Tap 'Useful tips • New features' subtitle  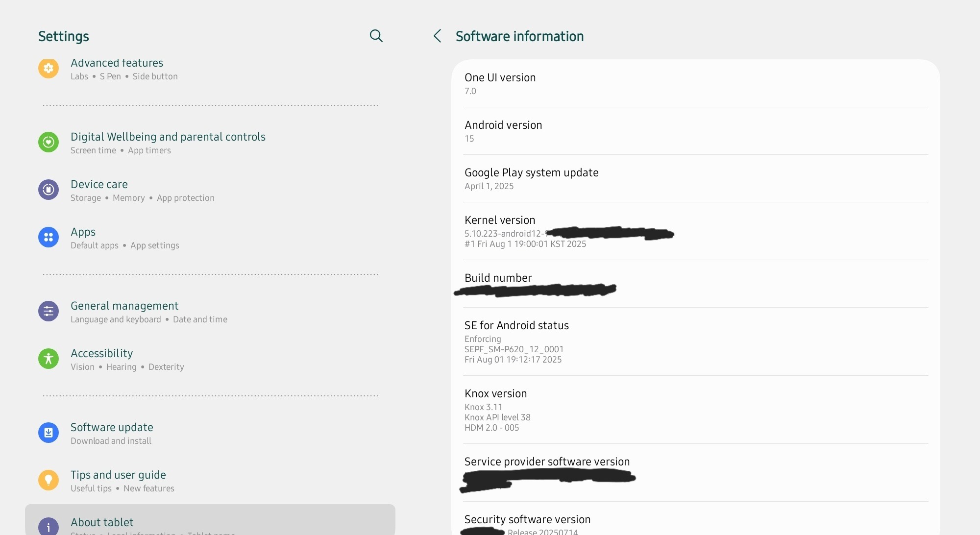122,488
